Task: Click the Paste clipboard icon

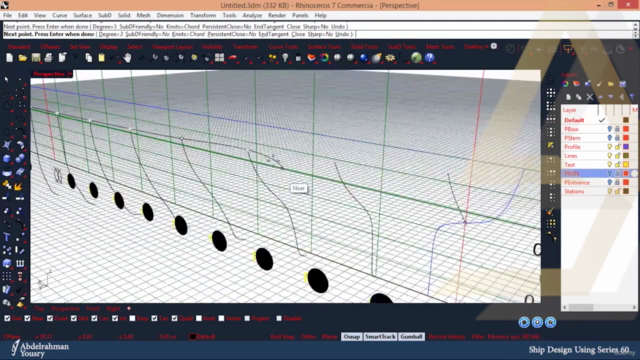Action: click(101, 58)
